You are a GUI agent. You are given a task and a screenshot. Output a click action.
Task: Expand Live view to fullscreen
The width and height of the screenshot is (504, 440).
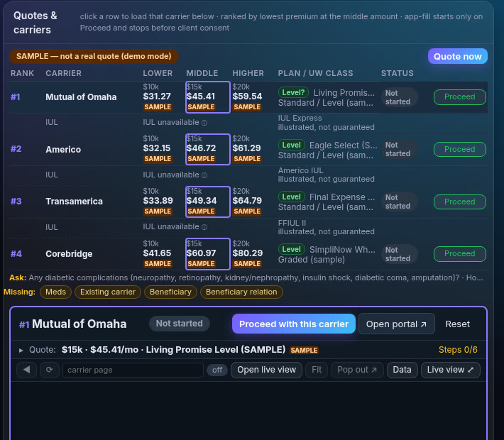coord(450,370)
